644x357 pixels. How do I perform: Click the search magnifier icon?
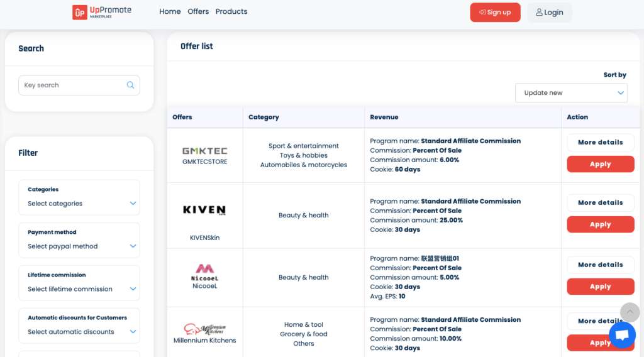click(131, 85)
